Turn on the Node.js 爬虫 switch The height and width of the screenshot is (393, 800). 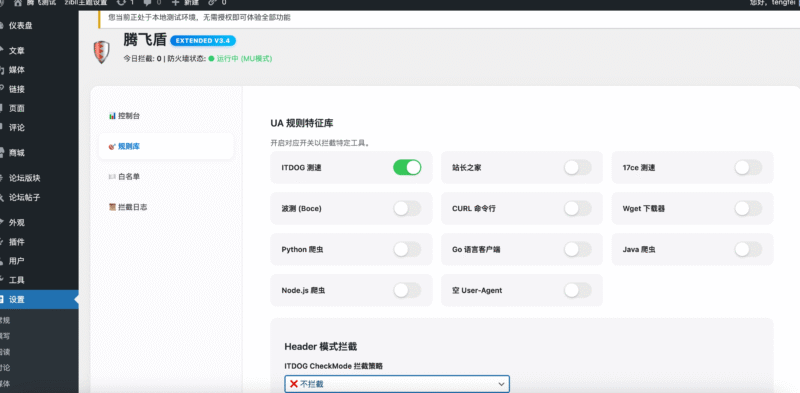[407, 290]
